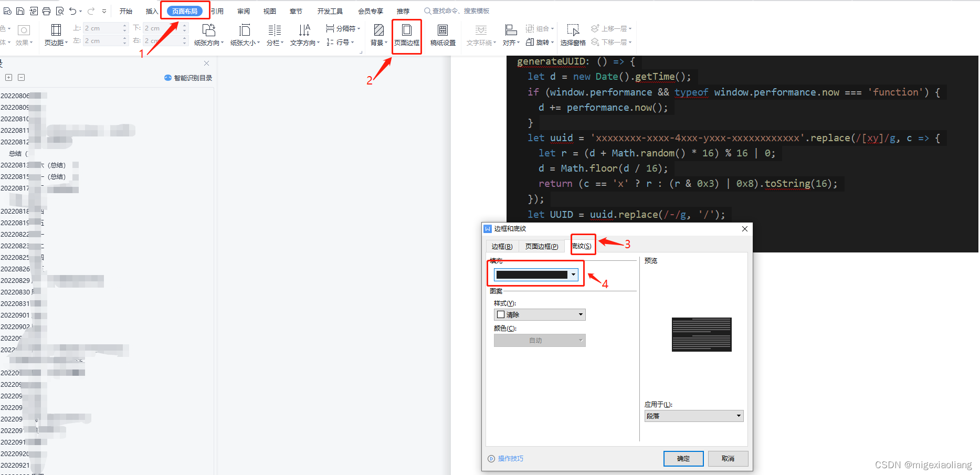
Task: Expand the 纸张大小 dropdown arrow
Action: [258, 43]
